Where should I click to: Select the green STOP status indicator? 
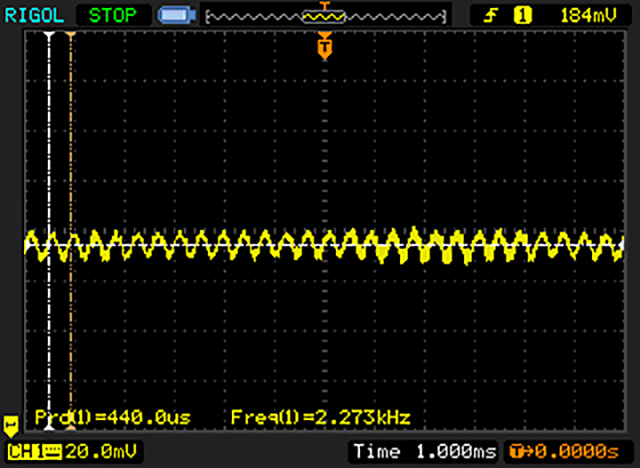pyautogui.click(x=113, y=16)
